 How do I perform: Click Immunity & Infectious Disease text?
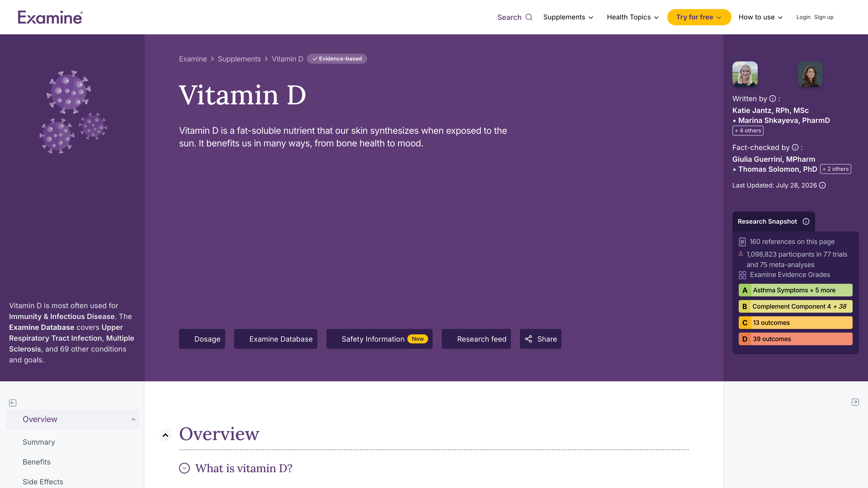[x=62, y=317]
